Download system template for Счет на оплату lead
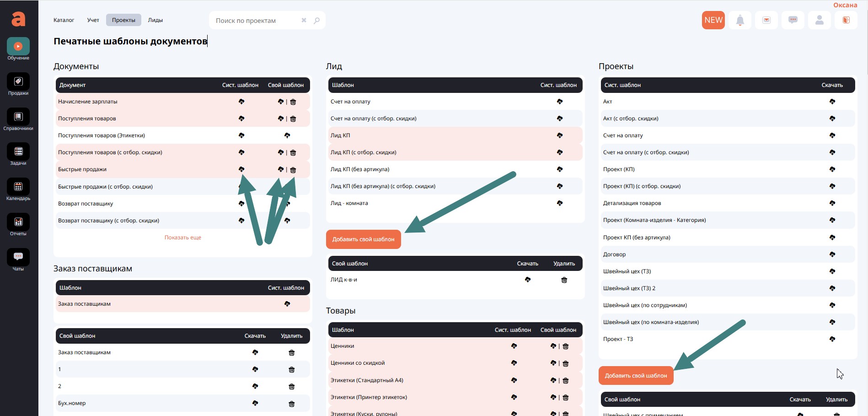 click(560, 102)
